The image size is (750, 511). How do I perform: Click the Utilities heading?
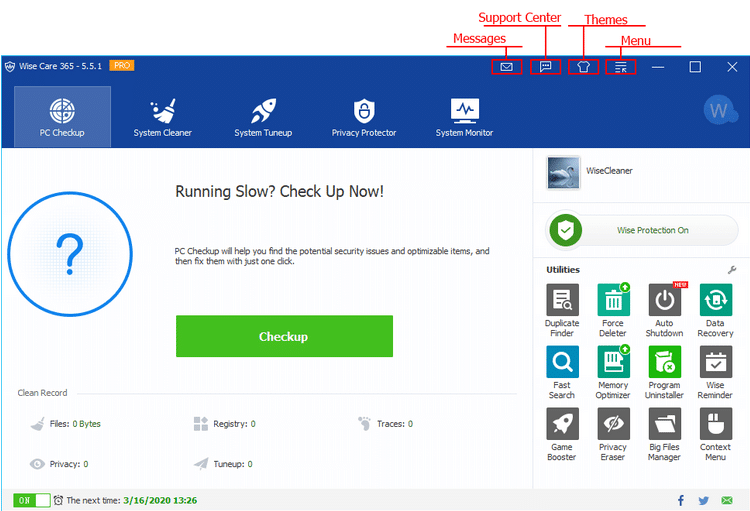563,270
